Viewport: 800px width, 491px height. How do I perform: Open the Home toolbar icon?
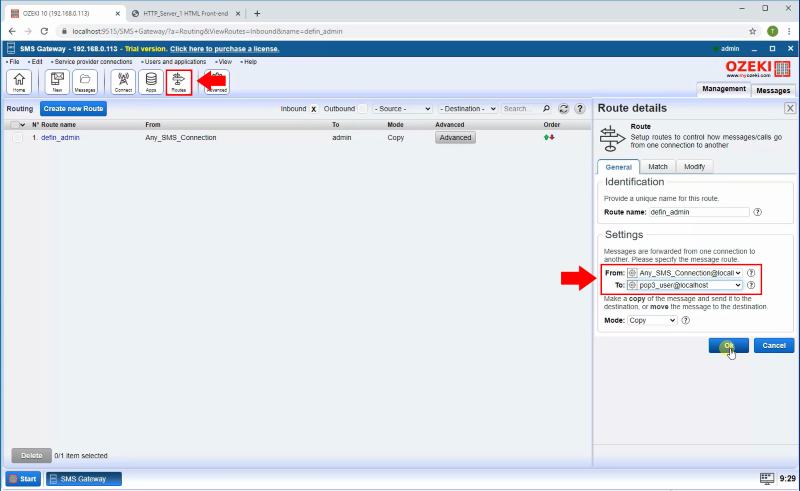(19, 82)
